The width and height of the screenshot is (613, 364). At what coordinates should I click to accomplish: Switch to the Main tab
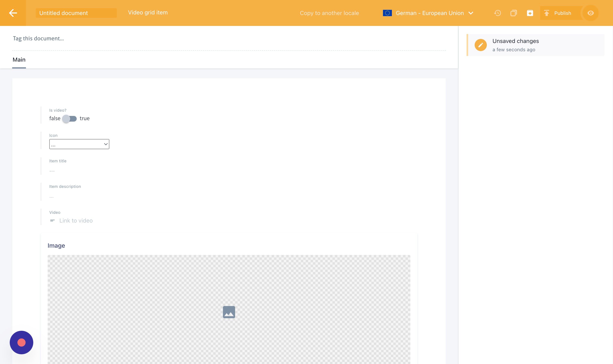19,60
